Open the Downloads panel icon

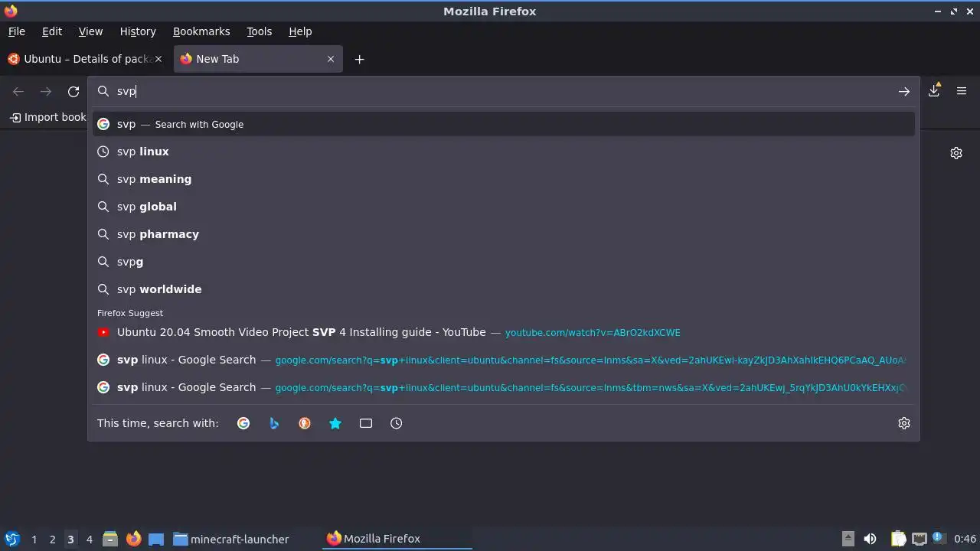[x=934, y=91]
